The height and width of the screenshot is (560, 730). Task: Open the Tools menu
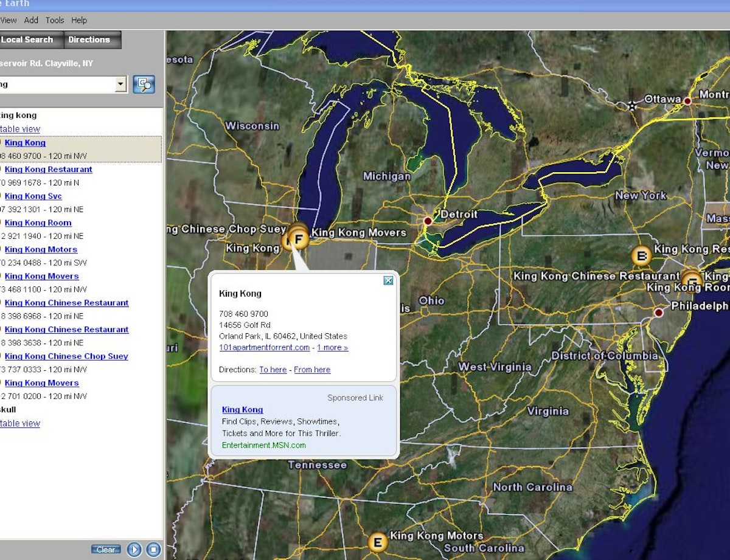(x=55, y=19)
